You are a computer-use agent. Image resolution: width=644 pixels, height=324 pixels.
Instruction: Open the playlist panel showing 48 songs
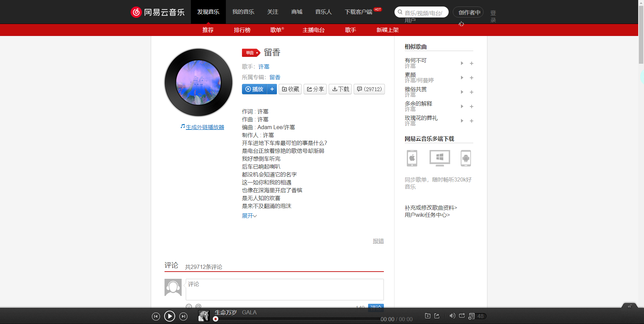click(x=476, y=316)
